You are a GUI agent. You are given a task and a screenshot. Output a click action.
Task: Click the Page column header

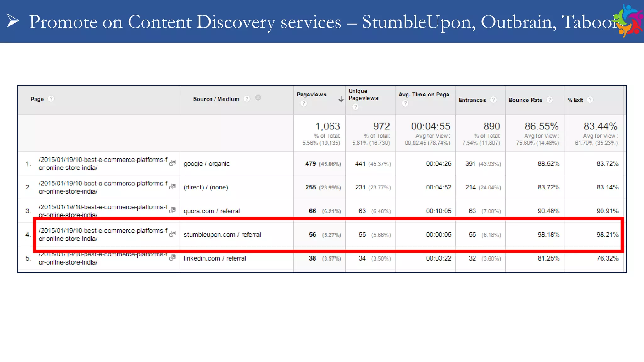tap(37, 99)
